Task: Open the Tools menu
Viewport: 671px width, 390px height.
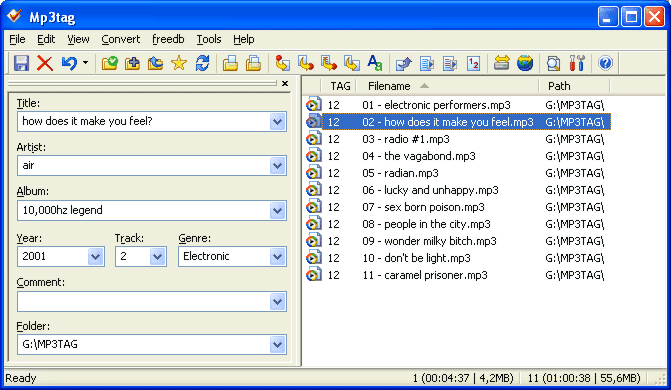Action: [209, 39]
